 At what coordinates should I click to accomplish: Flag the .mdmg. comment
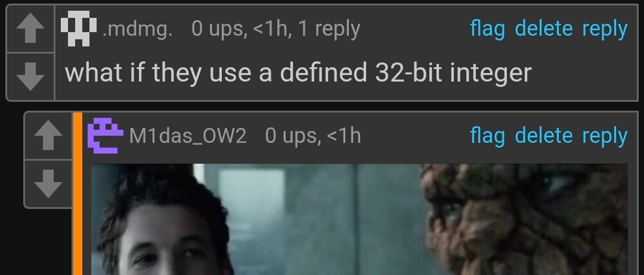point(487,29)
